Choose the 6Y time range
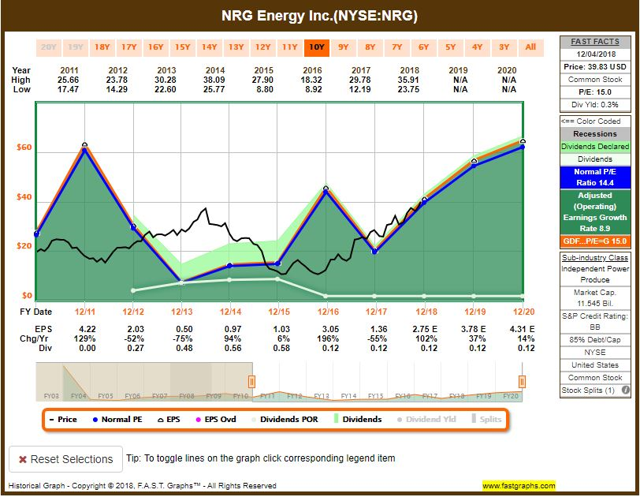This screenshot has width=640, height=497. tap(424, 47)
